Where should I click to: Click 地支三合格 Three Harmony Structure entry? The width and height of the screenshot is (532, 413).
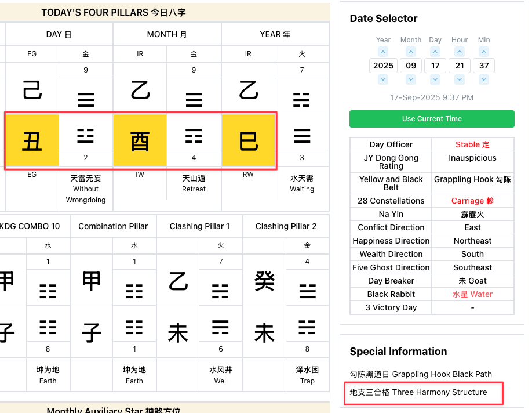coord(418,392)
